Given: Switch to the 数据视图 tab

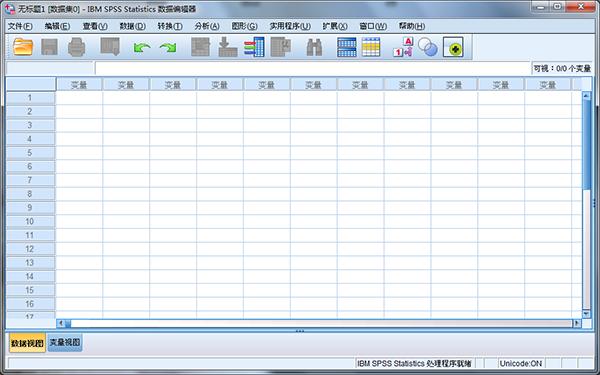Looking at the screenshot, I should pyautogui.click(x=27, y=342).
